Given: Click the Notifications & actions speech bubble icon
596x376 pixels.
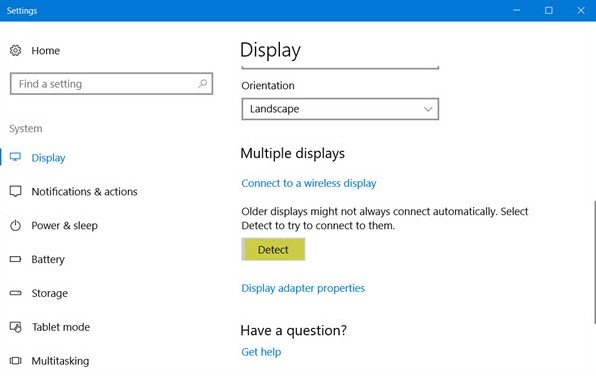Looking at the screenshot, I should [16, 191].
